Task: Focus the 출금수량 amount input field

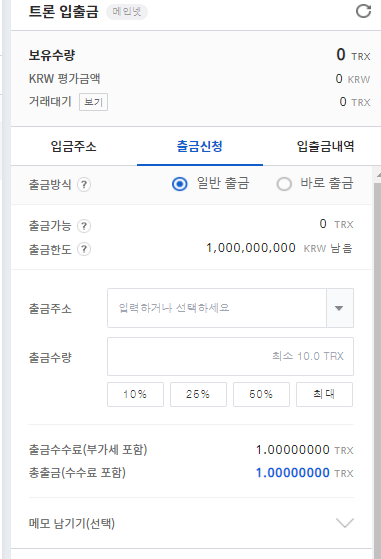Action: 230,357
